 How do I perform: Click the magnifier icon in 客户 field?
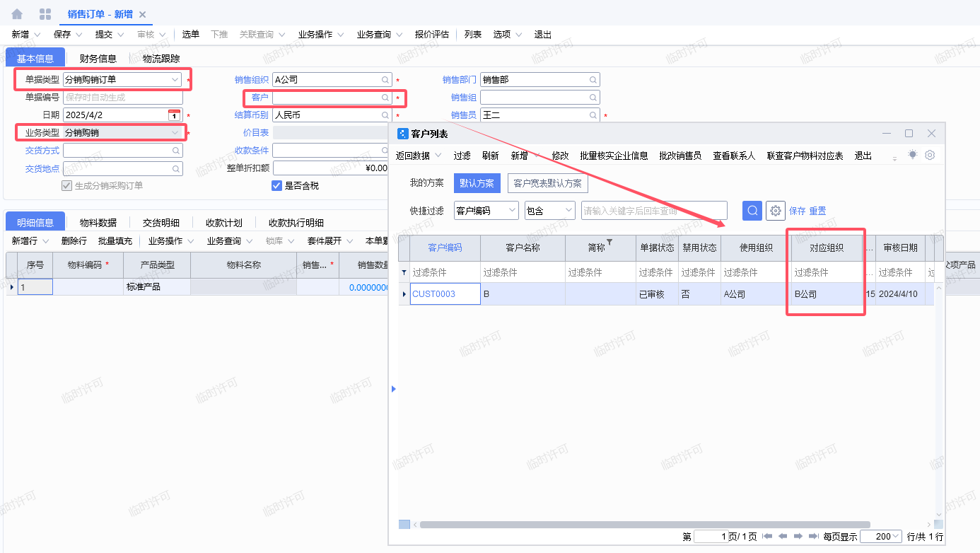click(x=385, y=98)
